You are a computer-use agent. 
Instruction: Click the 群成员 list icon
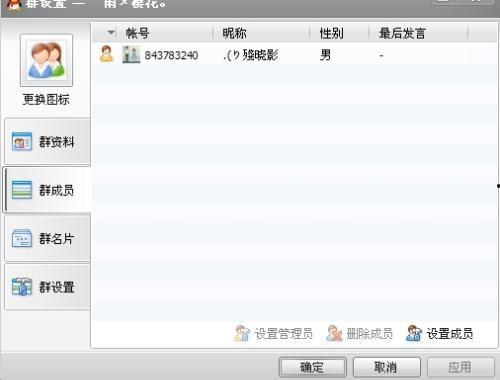[x=22, y=190]
